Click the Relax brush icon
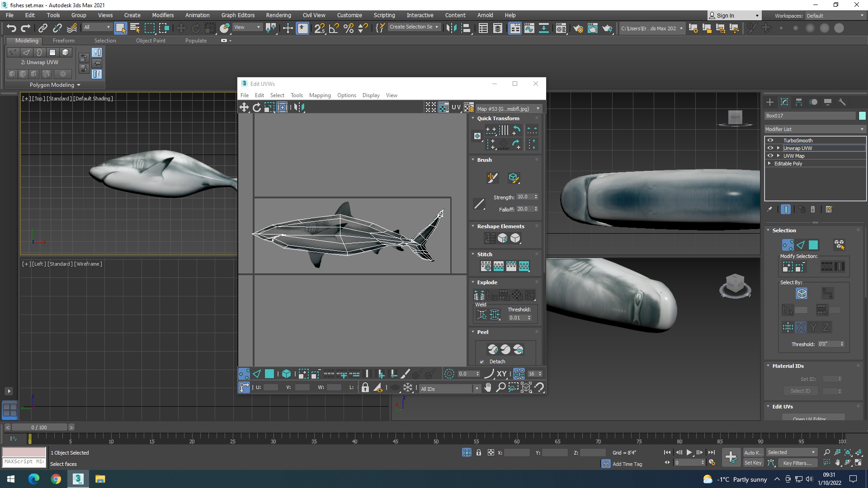The image size is (868, 488). click(x=513, y=178)
